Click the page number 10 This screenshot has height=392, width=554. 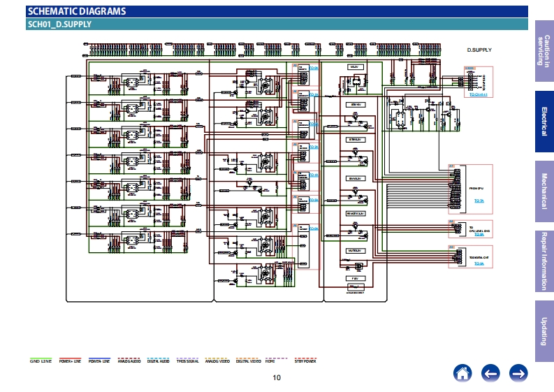(x=277, y=378)
